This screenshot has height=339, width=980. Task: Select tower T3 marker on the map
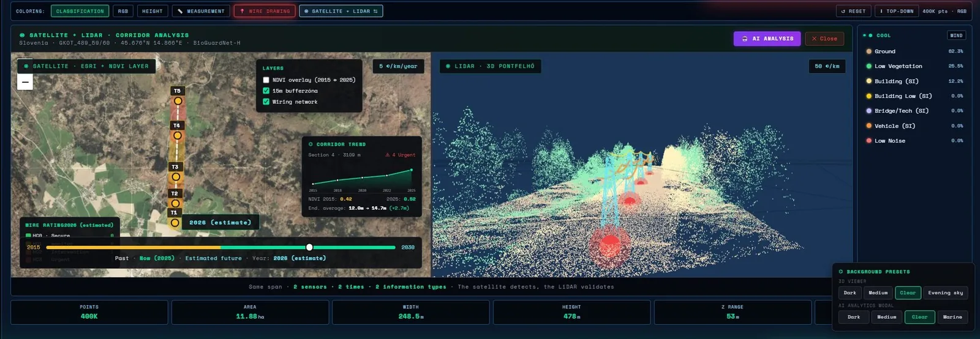(176, 177)
